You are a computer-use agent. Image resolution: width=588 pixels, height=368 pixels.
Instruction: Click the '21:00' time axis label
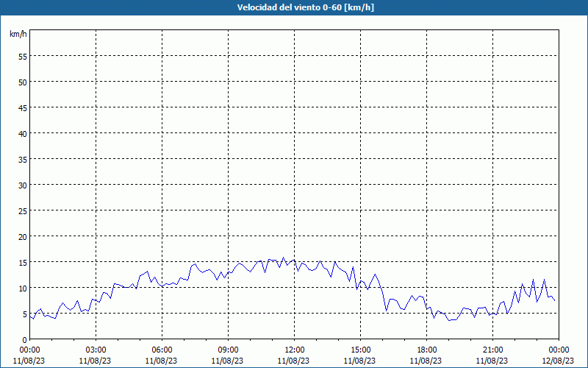pos(492,350)
